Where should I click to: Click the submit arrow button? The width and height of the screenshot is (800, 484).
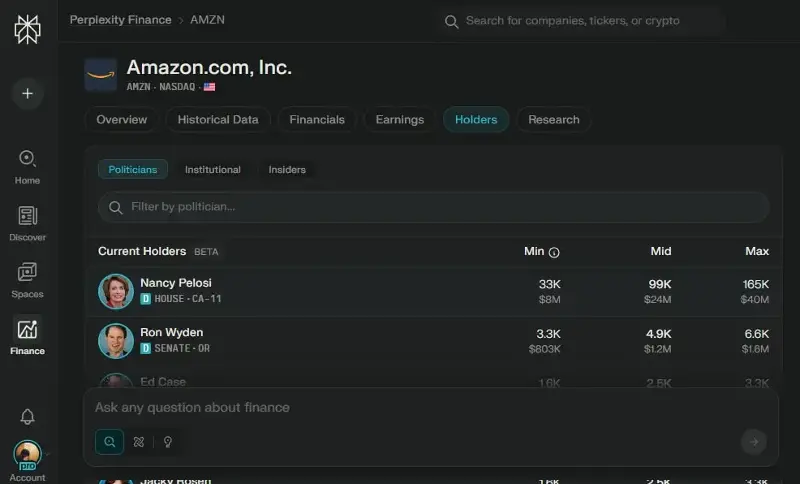click(x=754, y=442)
